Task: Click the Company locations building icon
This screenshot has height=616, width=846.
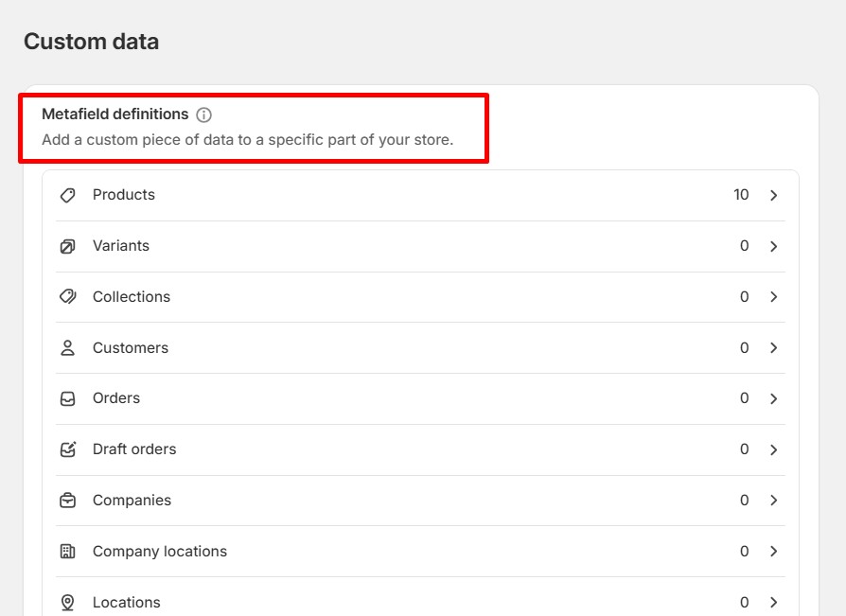Action: pyautogui.click(x=67, y=552)
